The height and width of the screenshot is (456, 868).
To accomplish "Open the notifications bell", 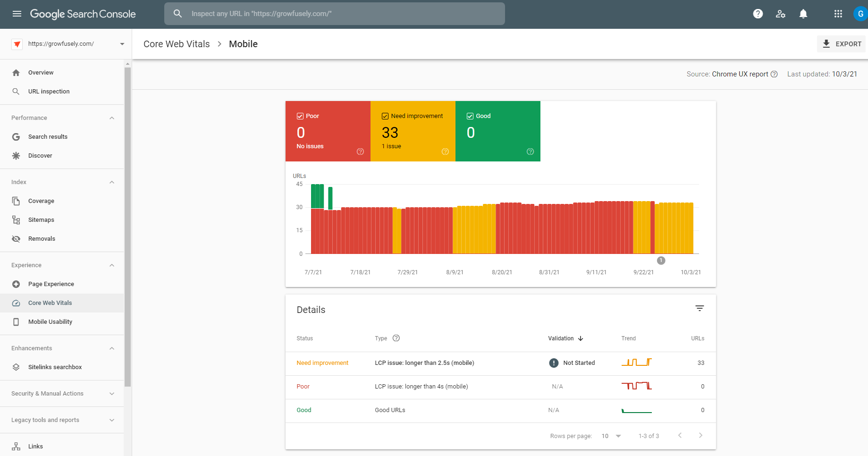I will click(x=803, y=14).
